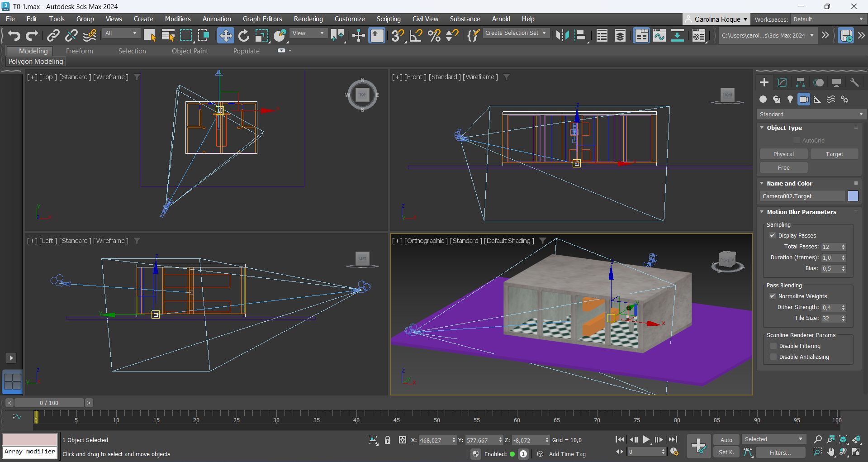Screen dimensions: 868x462
Task: Open the Standard camera type dropdown
Action: (x=811, y=114)
